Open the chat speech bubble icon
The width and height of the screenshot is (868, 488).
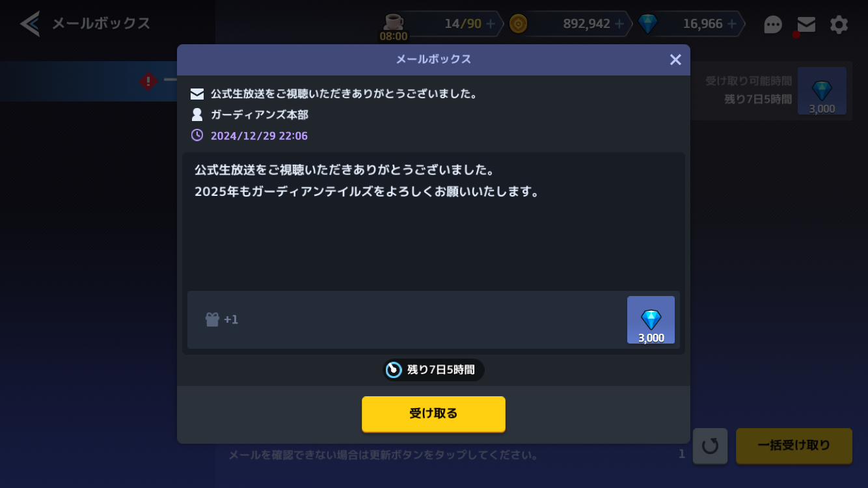point(773,25)
